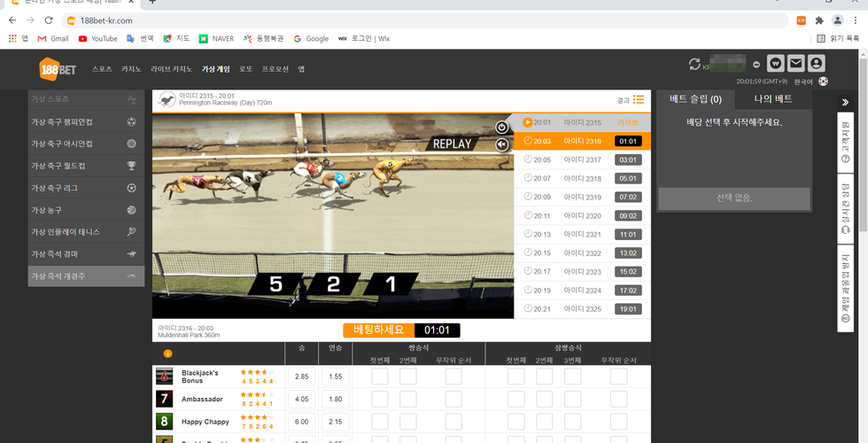The image size is (868, 443).
Task: Go to 로또 menu
Action: pyautogui.click(x=246, y=69)
